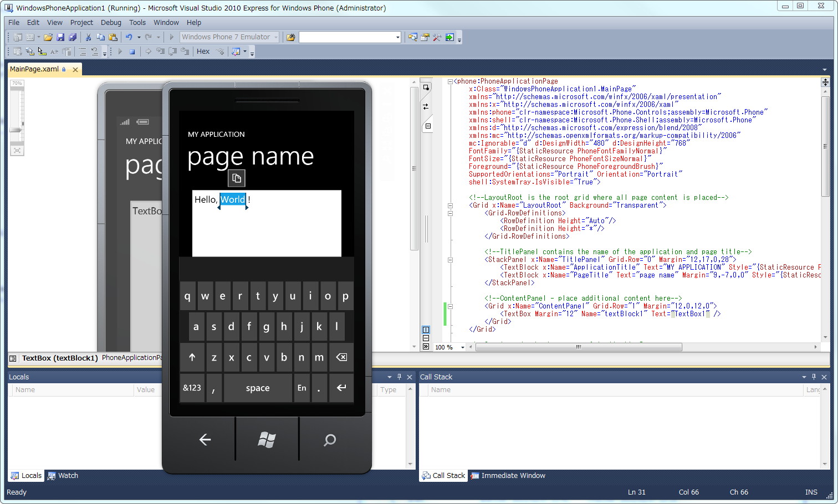Screen dimensions: 838x504
Task: Click the designer zoom slider handle
Action: pyautogui.click(x=16, y=130)
